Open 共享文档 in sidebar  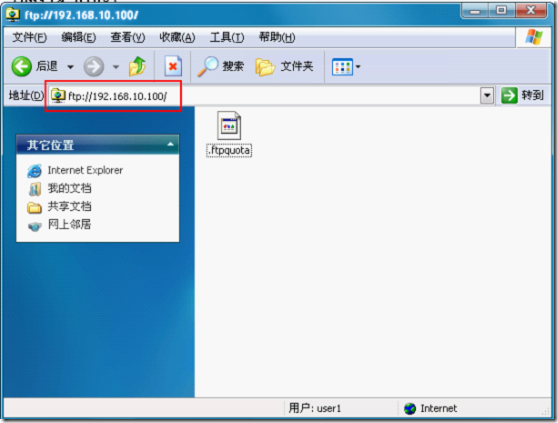[x=70, y=206]
